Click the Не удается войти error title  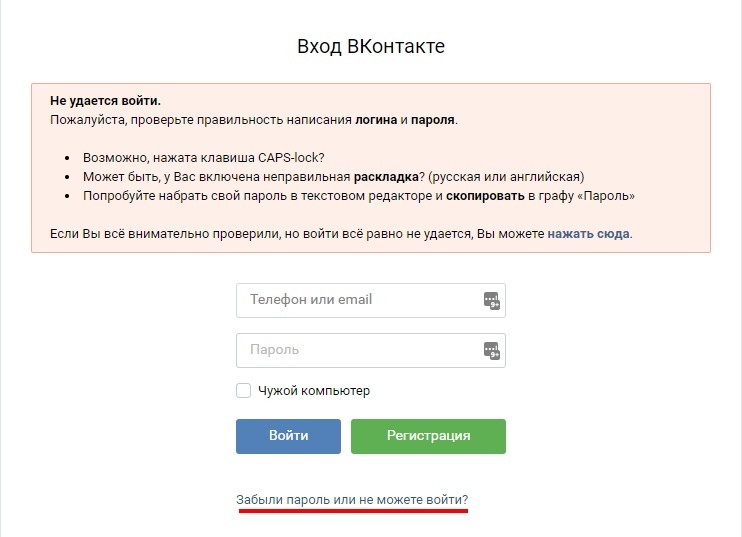coord(105,101)
